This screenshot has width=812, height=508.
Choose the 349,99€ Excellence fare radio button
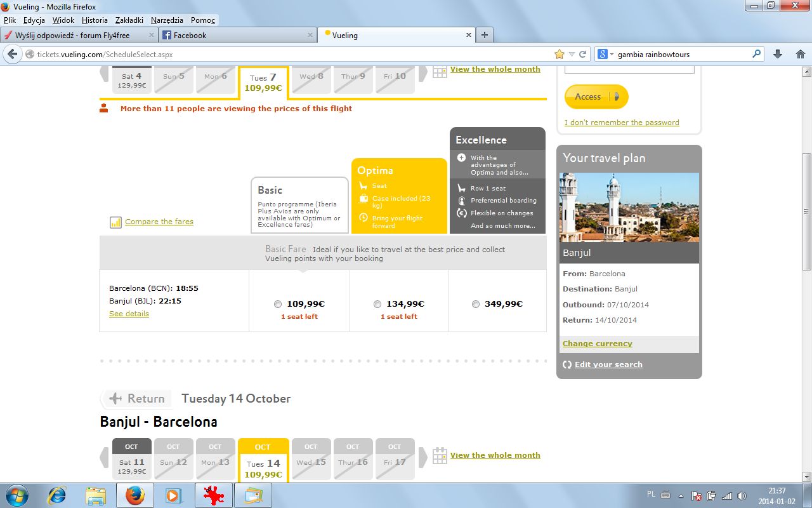coord(476,304)
